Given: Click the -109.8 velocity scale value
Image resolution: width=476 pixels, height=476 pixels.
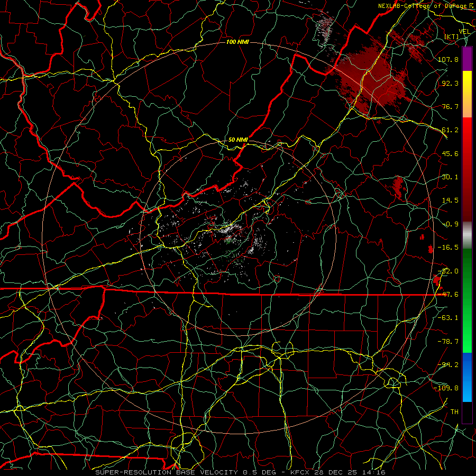Looking at the screenshot, I should [x=446, y=388].
